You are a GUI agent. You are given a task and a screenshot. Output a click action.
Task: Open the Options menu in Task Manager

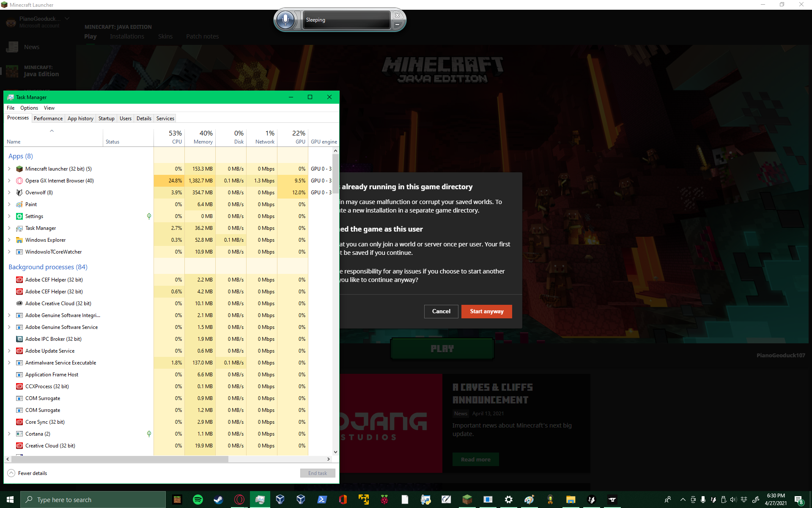[x=29, y=108]
